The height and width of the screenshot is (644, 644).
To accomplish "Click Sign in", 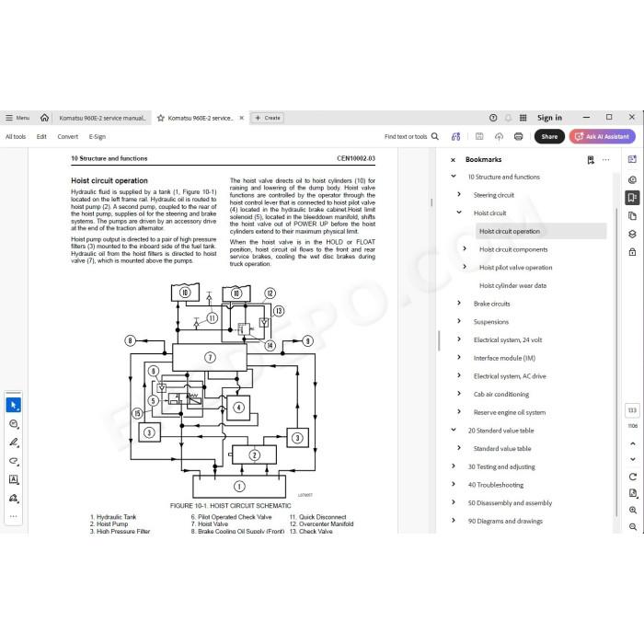I will click(x=549, y=118).
